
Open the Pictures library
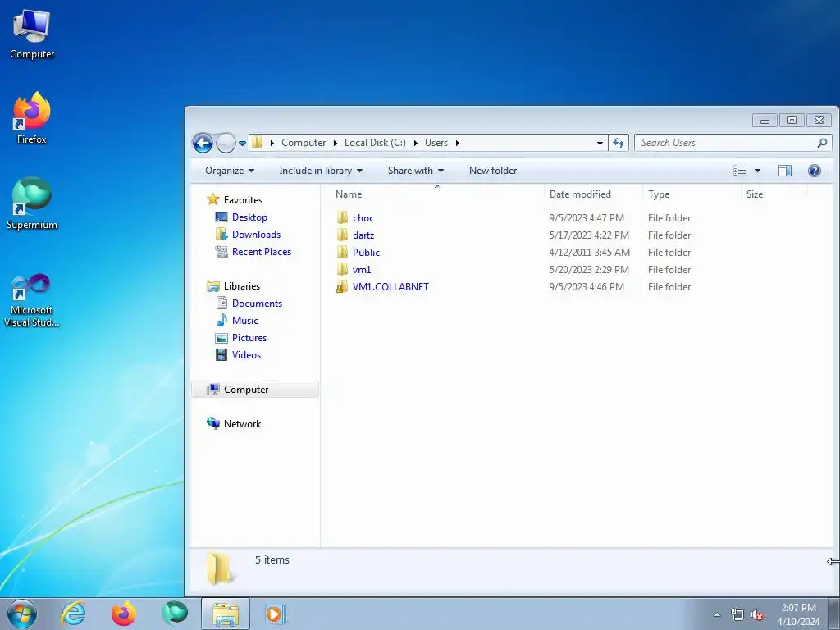point(249,337)
